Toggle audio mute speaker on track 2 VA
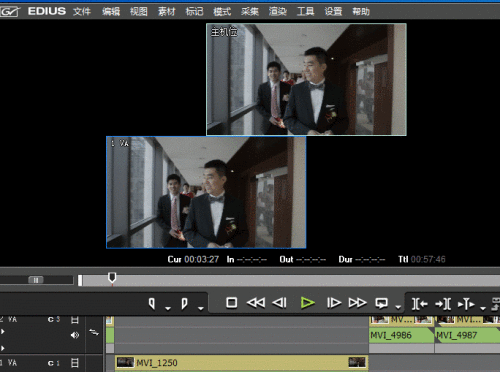The height and width of the screenshot is (372, 500). point(75,335)
